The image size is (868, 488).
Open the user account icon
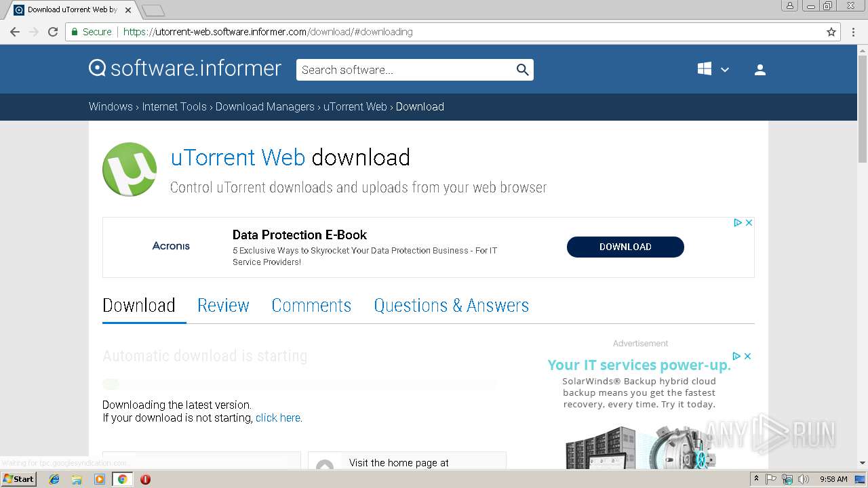760,69
